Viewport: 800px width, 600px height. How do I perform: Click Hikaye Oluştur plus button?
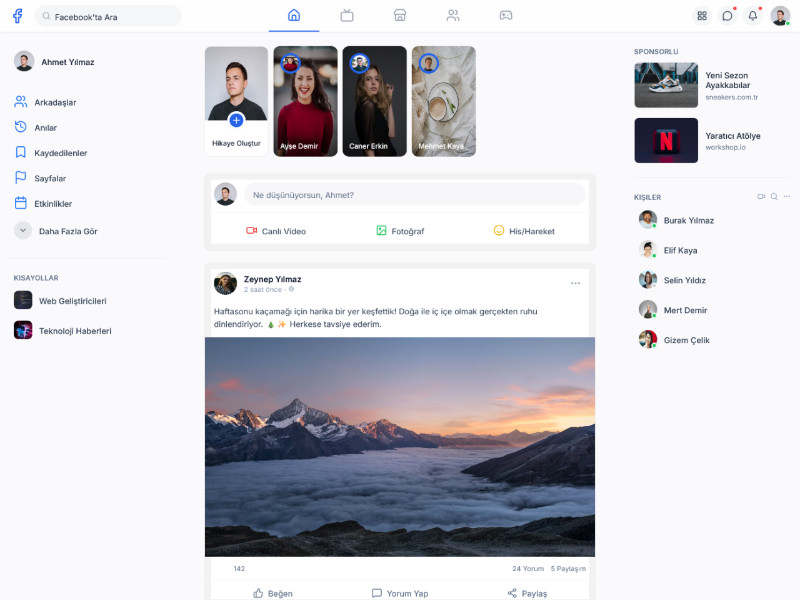236,120
